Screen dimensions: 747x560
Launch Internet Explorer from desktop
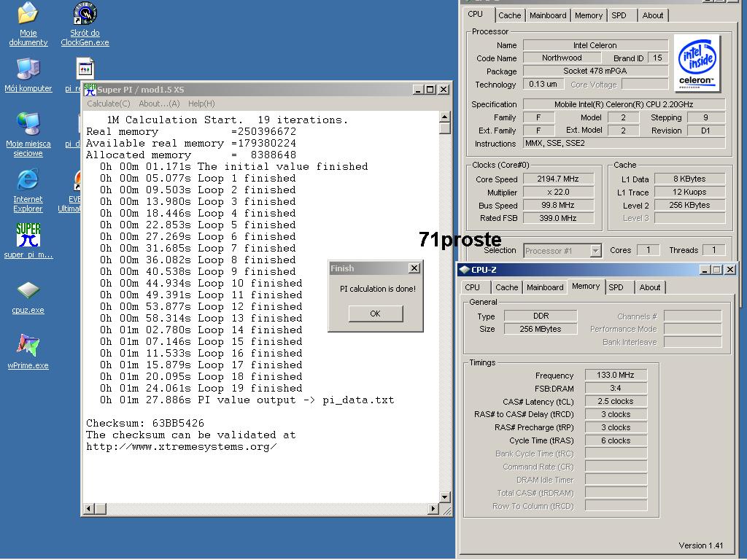(28, 181)
